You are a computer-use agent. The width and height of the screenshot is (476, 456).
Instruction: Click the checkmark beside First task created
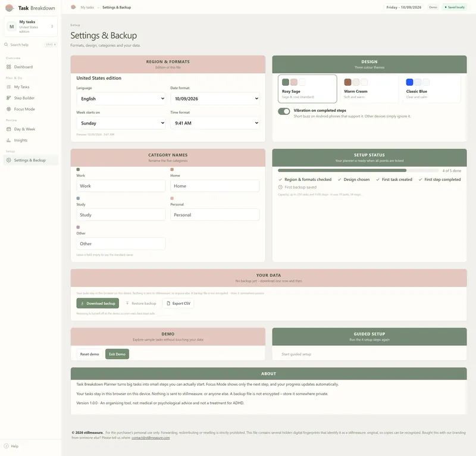point(378,180)
